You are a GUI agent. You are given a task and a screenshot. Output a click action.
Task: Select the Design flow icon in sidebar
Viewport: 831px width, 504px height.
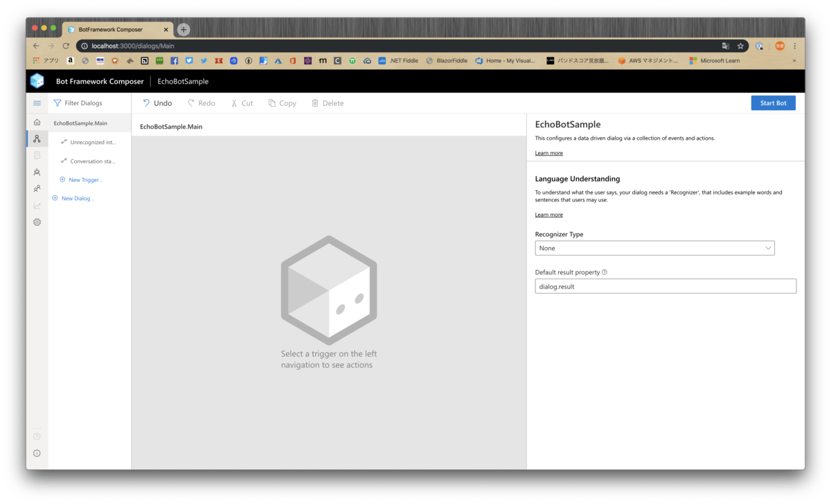37,138
